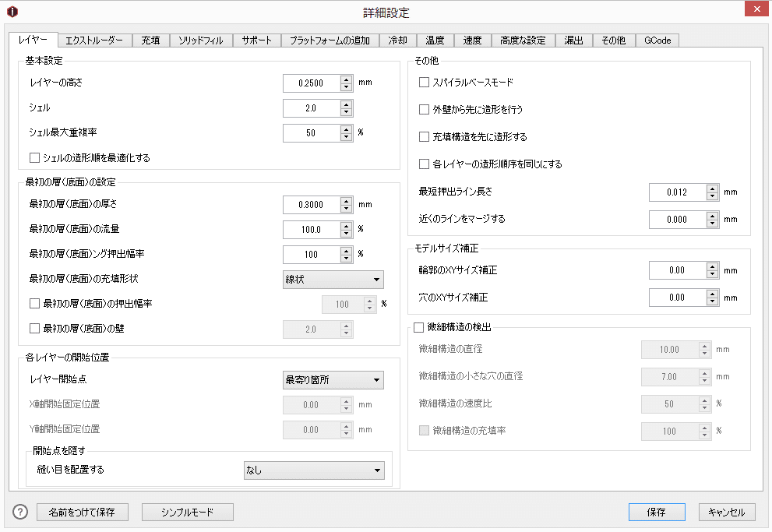The height and width of the screenshot is (532, 772).
Task: Switch to the サポート tab
Action: [x=256, y=40]
